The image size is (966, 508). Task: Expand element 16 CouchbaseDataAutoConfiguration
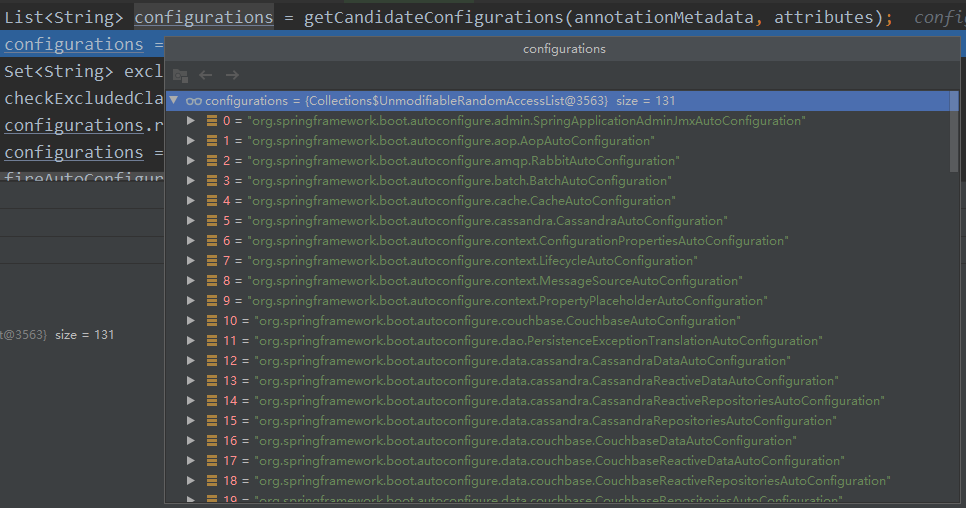coord(192,441)
